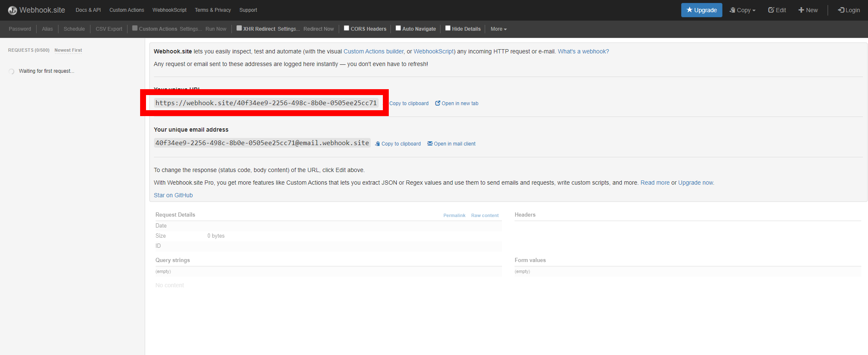
Task: Click the 0 bytes size value
Action: 216,236
